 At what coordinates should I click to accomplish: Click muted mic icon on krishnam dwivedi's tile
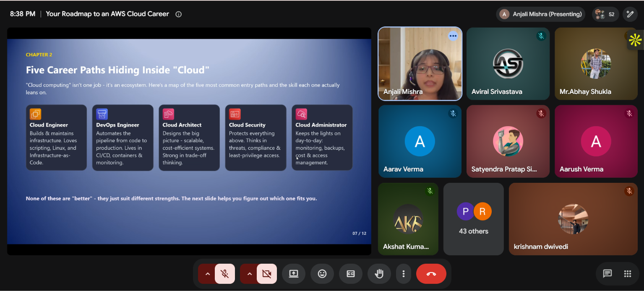coord(629,191)
